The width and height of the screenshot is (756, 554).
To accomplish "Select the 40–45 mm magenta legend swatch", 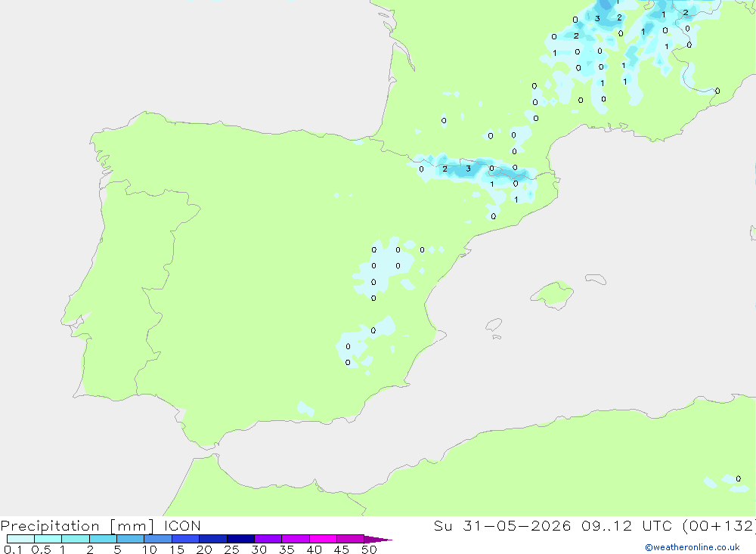I will [323, 539].
